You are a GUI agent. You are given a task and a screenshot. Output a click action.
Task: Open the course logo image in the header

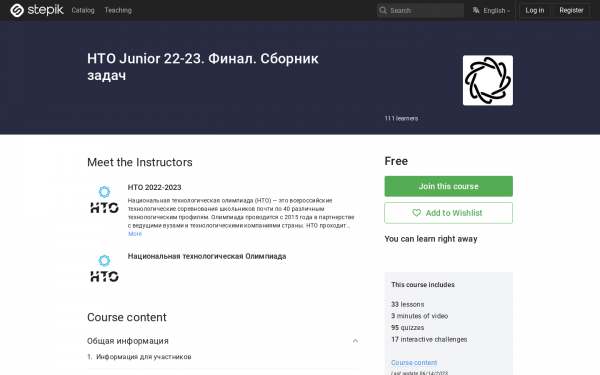488,80
